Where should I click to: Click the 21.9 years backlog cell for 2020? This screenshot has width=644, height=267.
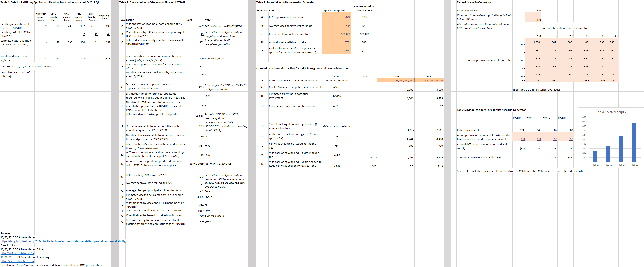coord(440,166)
